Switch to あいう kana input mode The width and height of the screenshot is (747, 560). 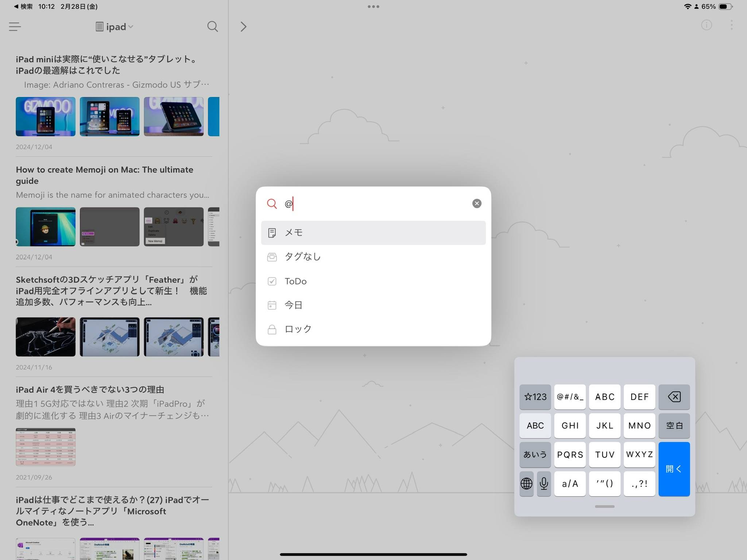point(535,455)
